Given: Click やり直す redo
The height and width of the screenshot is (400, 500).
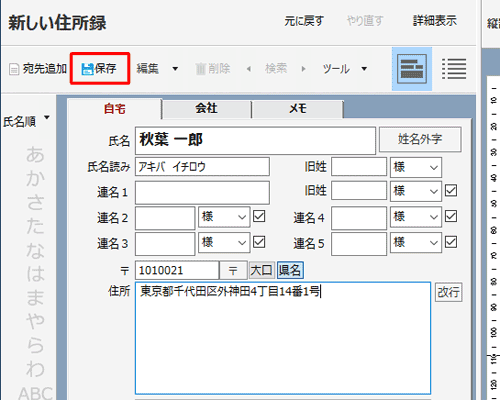Looking at the screenshot, I should (365, 21).
